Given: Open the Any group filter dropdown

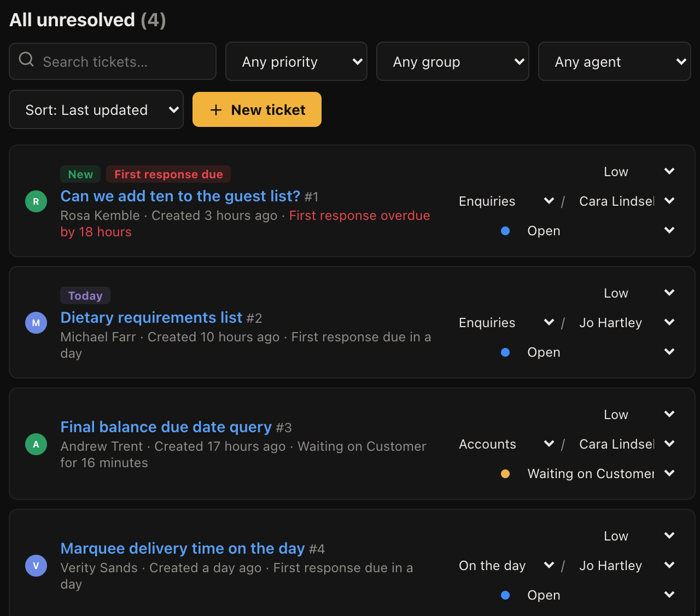Looking at the screenshot, I should [453, 61].
